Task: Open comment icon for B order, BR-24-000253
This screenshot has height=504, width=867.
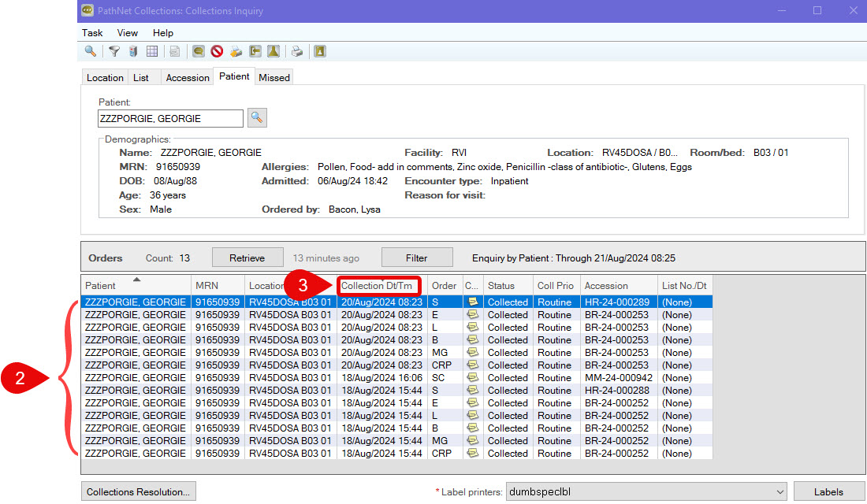Action: (x=472, y=340)
